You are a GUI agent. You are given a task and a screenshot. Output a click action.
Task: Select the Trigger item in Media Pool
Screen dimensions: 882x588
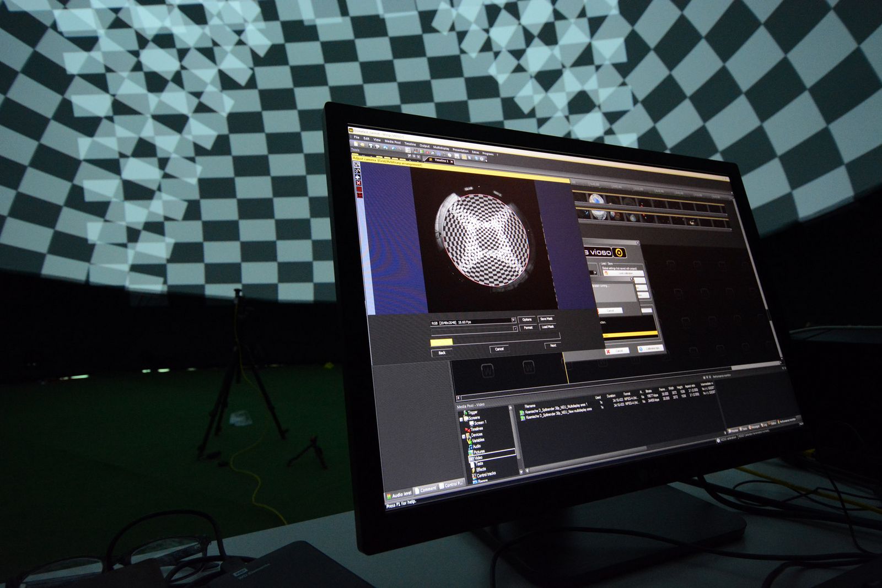pyautogui.click(x=472, y=413)
